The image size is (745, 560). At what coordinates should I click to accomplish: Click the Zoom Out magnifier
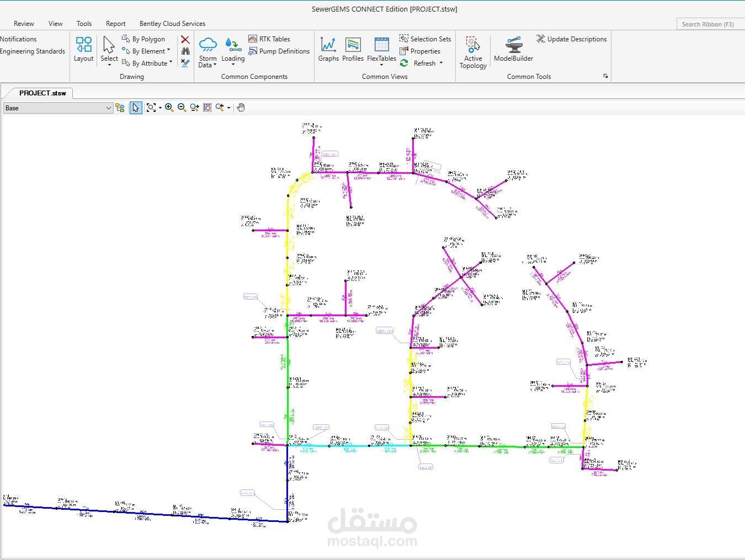182,108
